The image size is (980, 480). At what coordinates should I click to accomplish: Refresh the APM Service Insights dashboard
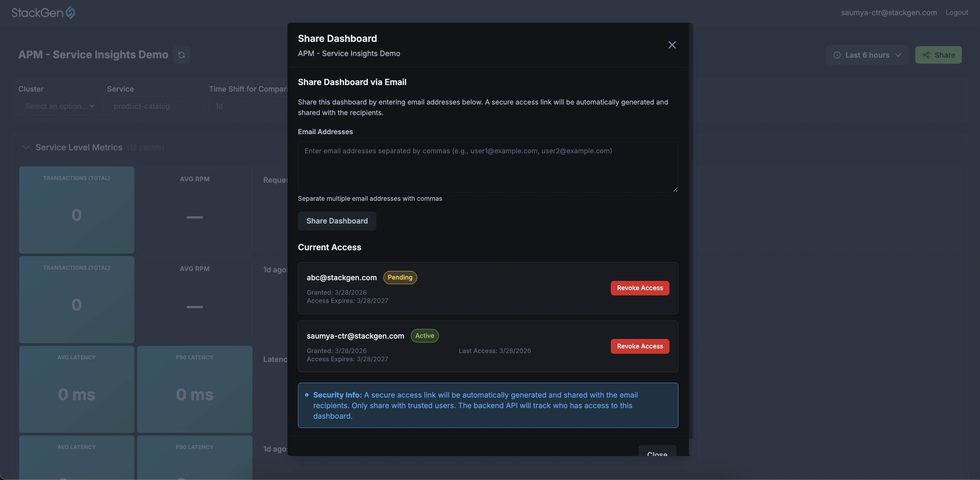coord(181,55)
